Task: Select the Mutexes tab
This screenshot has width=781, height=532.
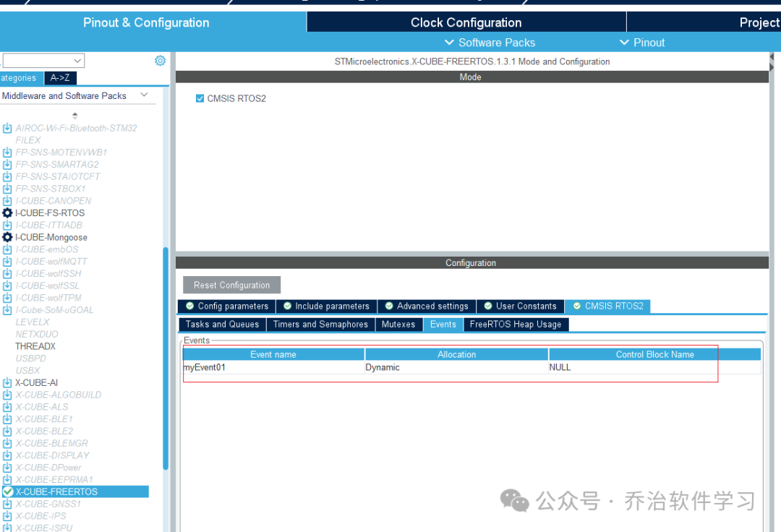Action: pyautogui.click(x=398, y=325)
